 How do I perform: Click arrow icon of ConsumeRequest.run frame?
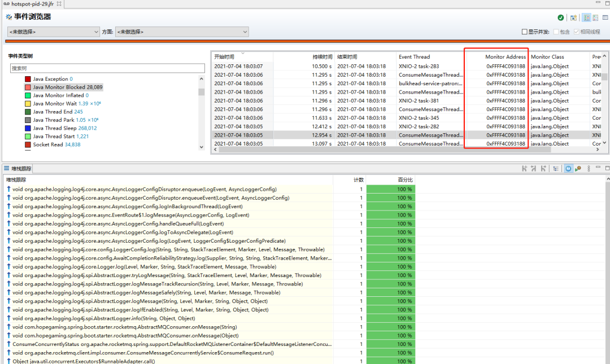tap(8, 352)
